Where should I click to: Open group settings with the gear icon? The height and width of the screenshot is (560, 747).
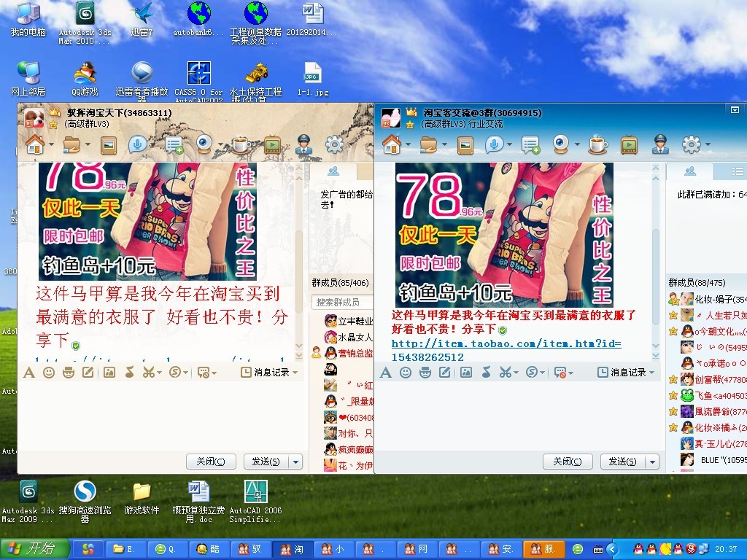click(692, 145)
